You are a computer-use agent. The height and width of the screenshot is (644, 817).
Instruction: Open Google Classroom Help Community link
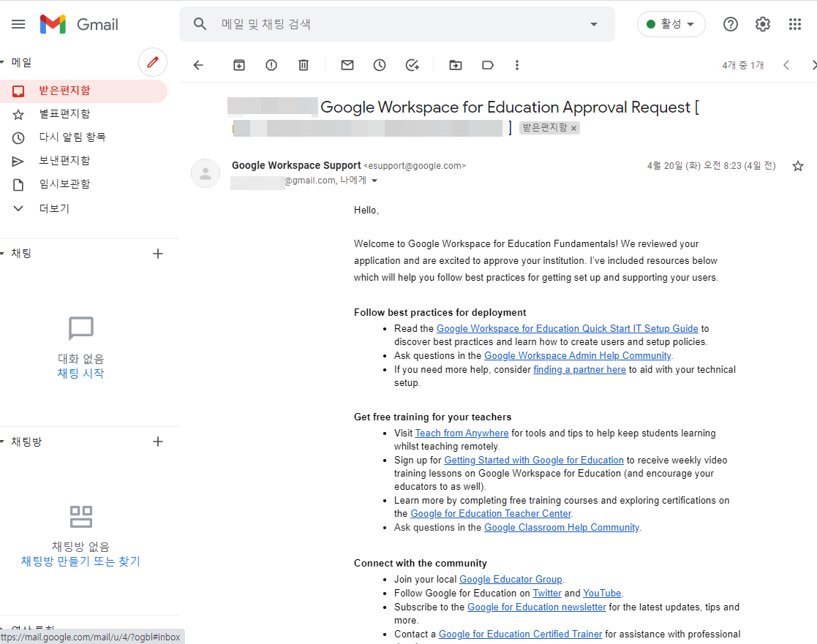pos(562,527)
